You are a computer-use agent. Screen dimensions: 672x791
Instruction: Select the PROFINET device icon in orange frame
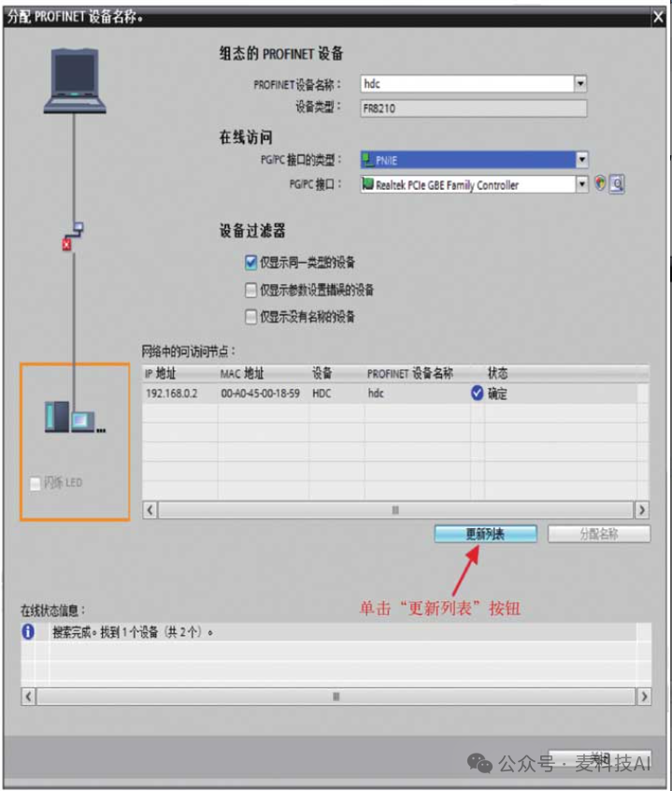pos(75,416)
